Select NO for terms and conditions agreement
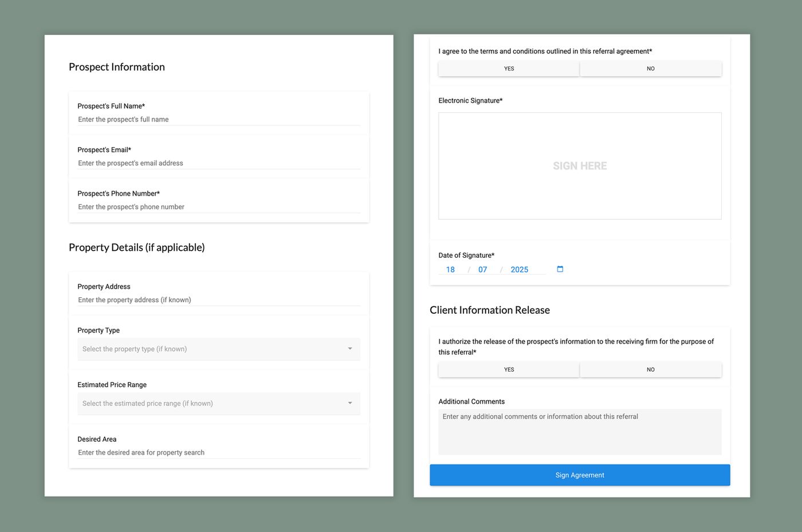This screenshot has height=532, width=802. pyautogui.click(x=650, y=68)
